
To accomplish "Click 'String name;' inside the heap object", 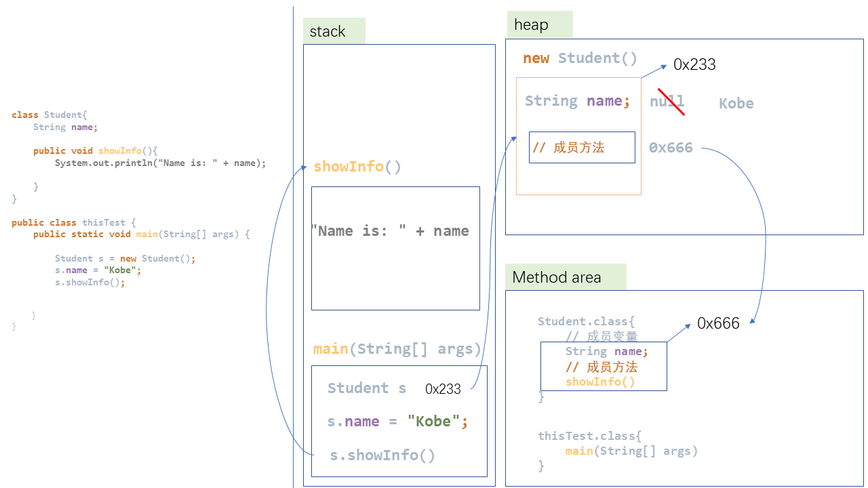I will pos(577,101).
